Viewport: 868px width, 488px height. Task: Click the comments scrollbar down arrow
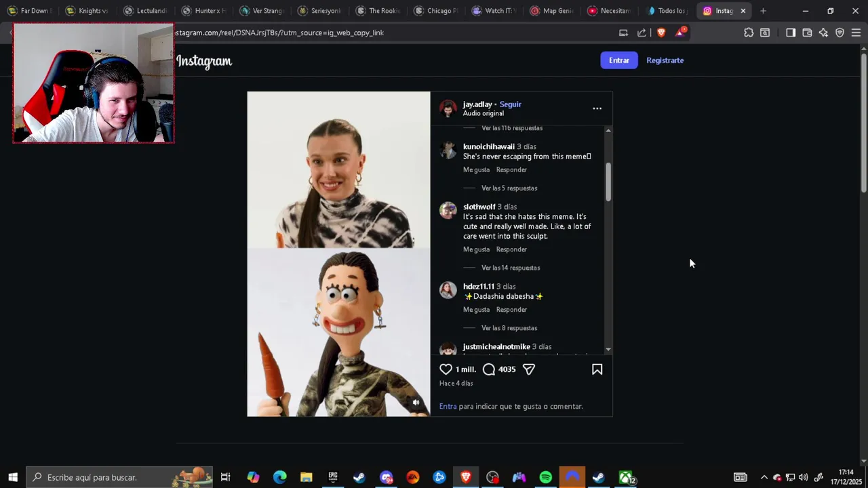[608, 349]
